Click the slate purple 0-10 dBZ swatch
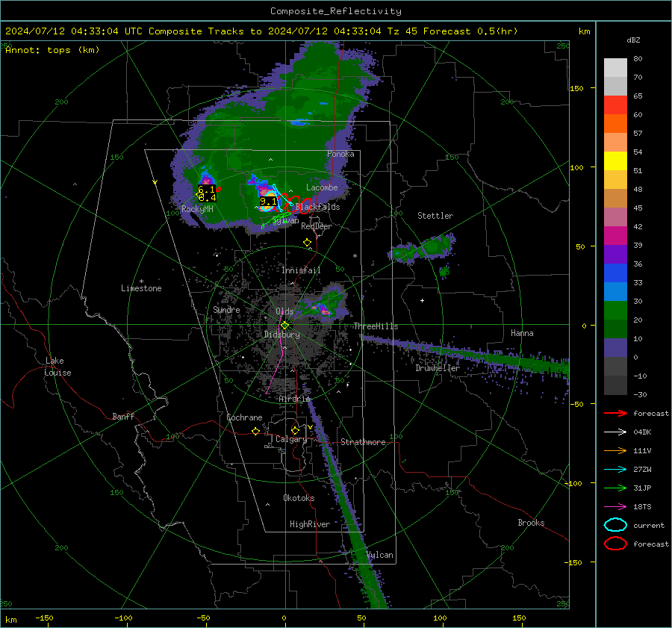This screenshot has width=672, height=628. [615, 348]
